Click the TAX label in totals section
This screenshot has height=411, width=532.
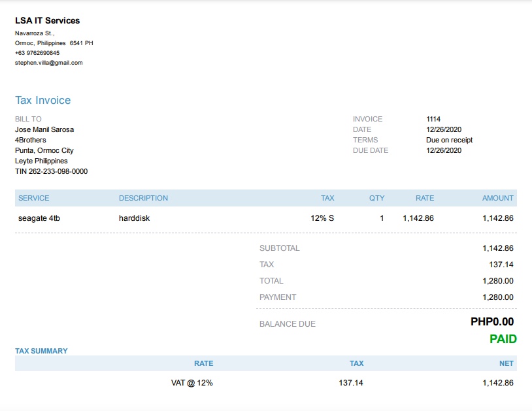tap(267, 265)
